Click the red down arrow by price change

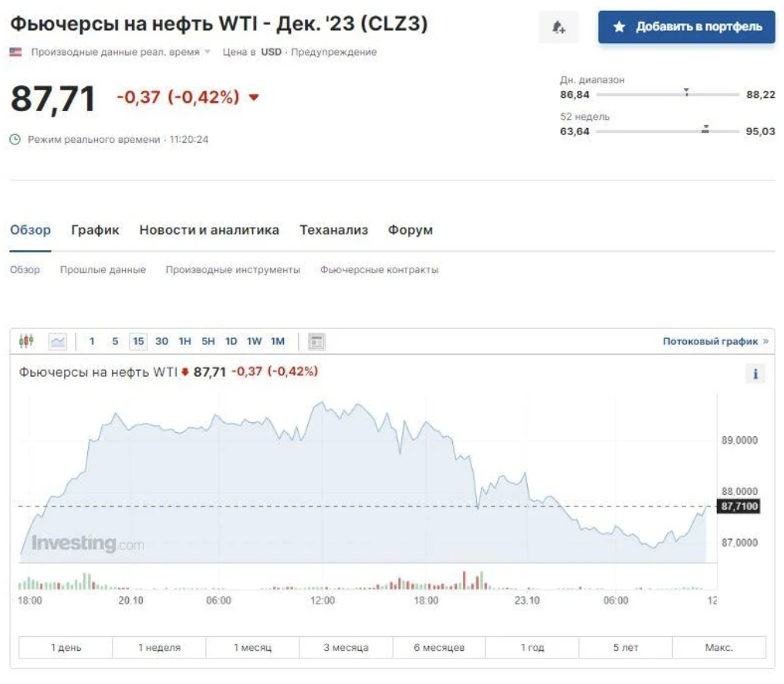[x=253, y=98]
